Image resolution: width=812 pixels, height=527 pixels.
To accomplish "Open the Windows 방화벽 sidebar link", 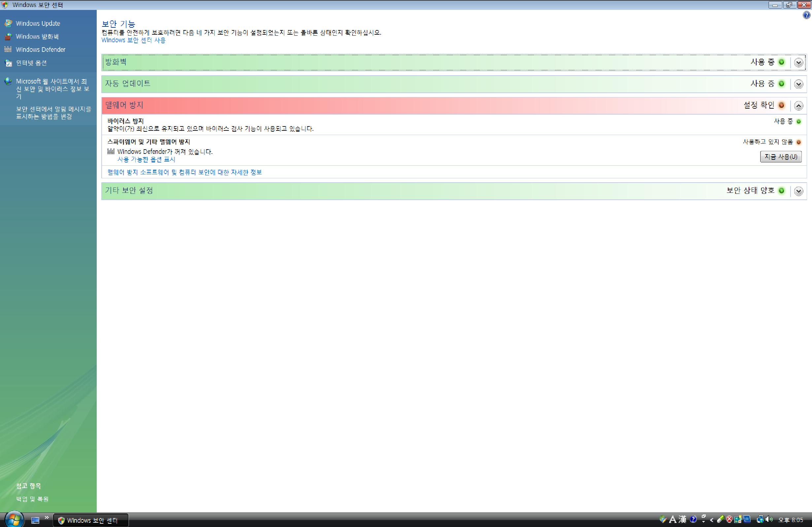I will pyautogui.click(x=37, y=37).
